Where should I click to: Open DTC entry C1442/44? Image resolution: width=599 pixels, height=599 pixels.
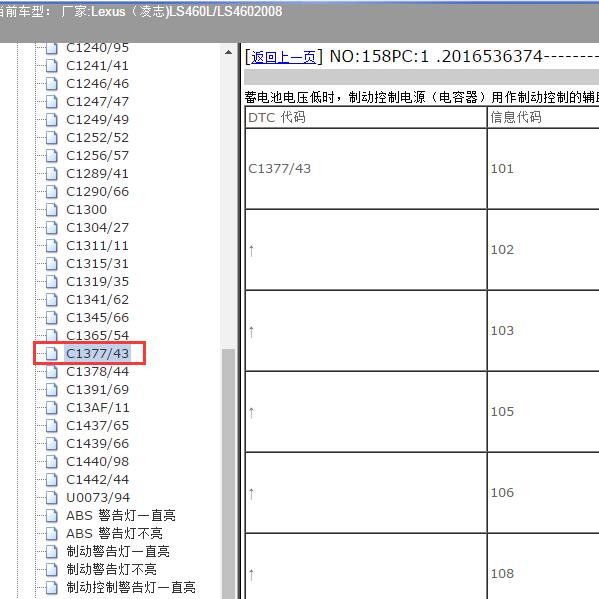[x=97, y=479]
